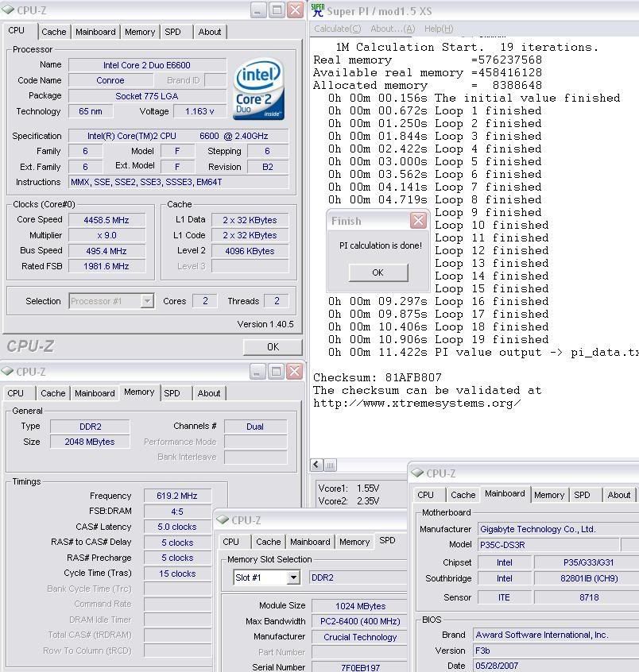Click the motherboard Model field P35C-DS3R

click(x=548, y=545)
